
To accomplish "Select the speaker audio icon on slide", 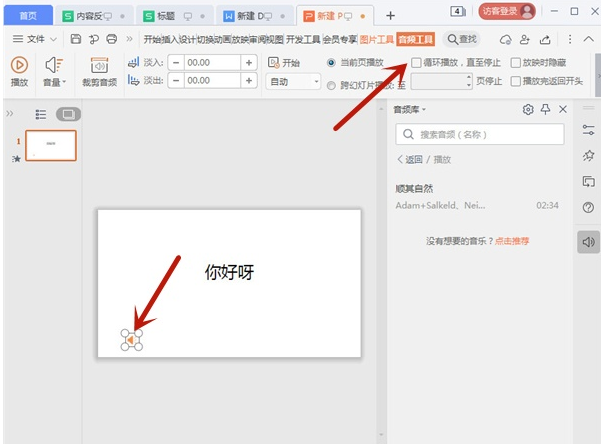I will point(131,341).
